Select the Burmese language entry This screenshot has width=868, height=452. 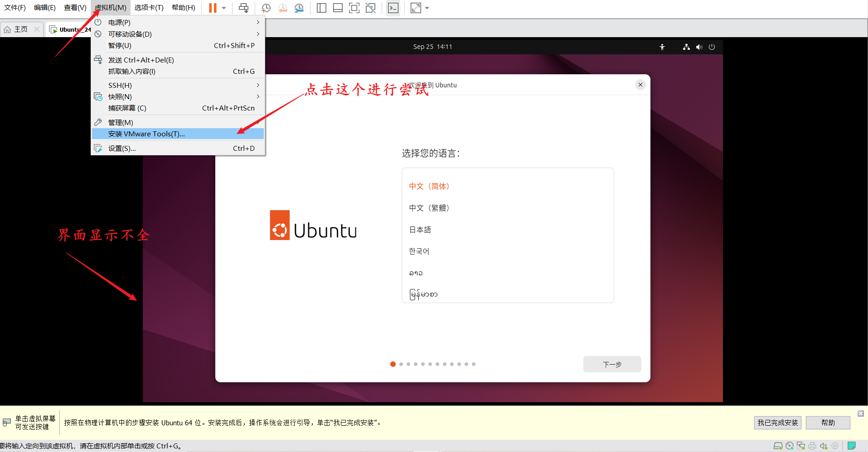[508, 294]
